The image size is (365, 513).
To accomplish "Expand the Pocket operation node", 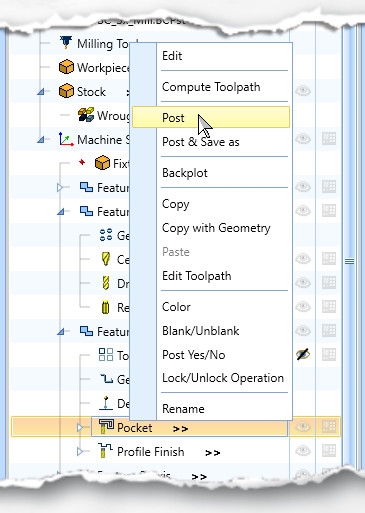I will pos(79,427).
